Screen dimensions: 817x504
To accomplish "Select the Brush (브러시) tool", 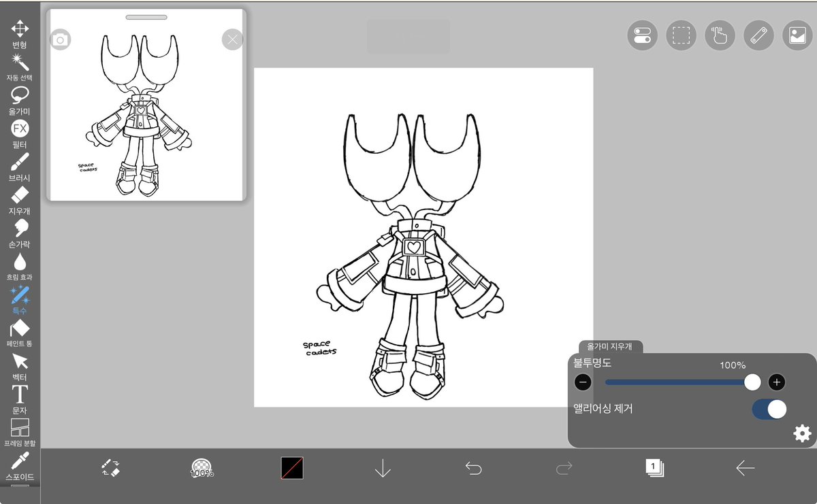I will point(20,167).
